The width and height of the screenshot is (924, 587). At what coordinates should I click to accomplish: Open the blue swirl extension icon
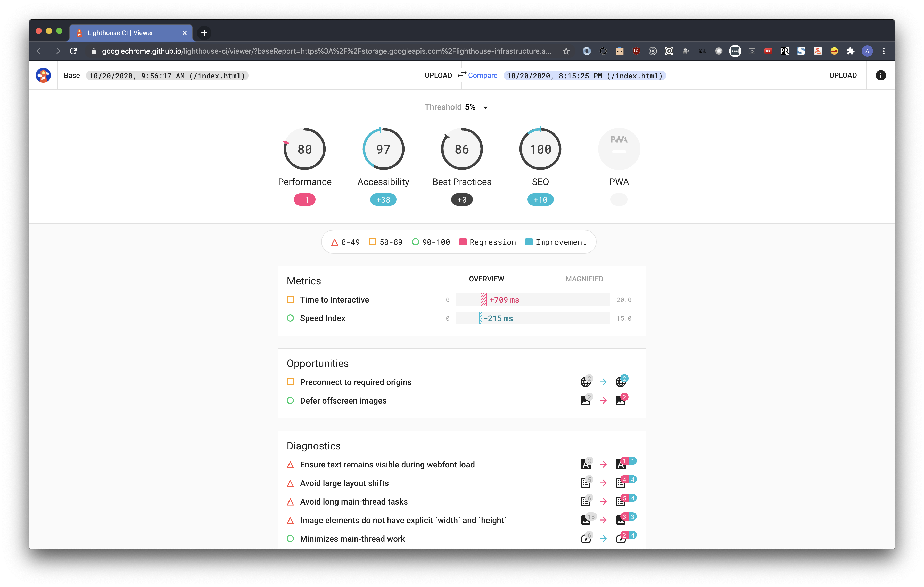[x=586, y=51]
